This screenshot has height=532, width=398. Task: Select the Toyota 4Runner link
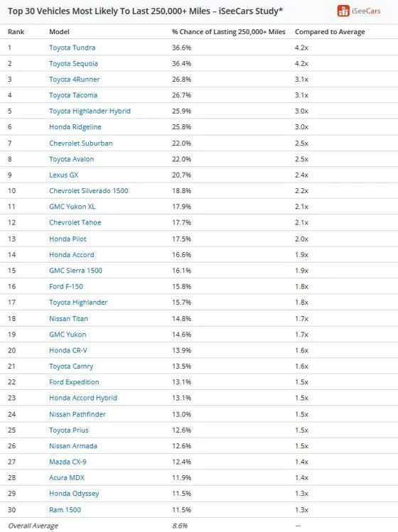pos(75,80)
